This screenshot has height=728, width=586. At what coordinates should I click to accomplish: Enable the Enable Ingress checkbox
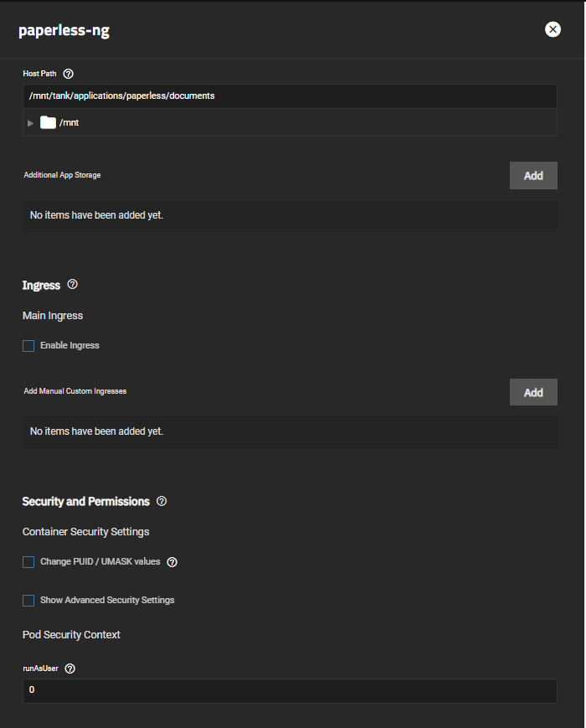(x=28, y=346)
